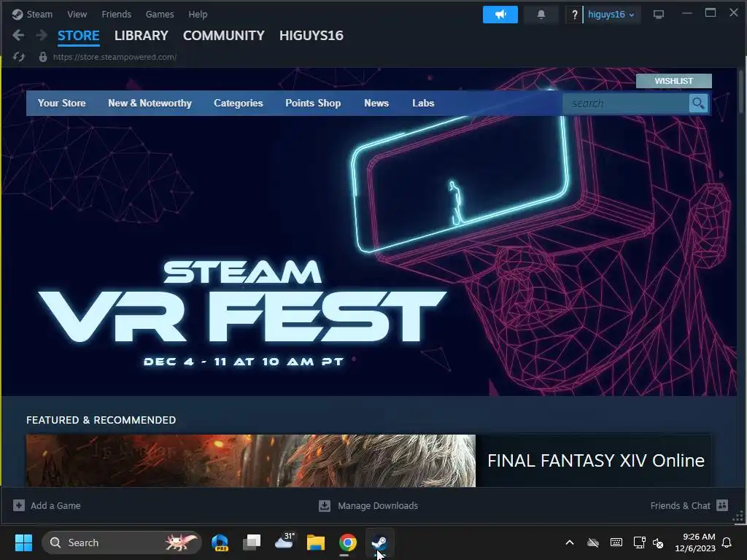Show hidden system tray icons chevron
This screenshot has width=747, height=560.
(569, 542)
